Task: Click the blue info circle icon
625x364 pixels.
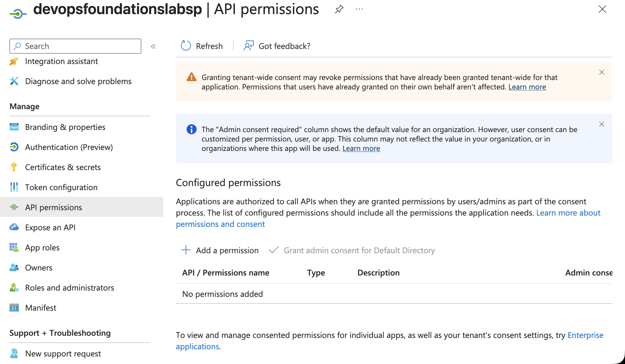Action: [191, 129]
